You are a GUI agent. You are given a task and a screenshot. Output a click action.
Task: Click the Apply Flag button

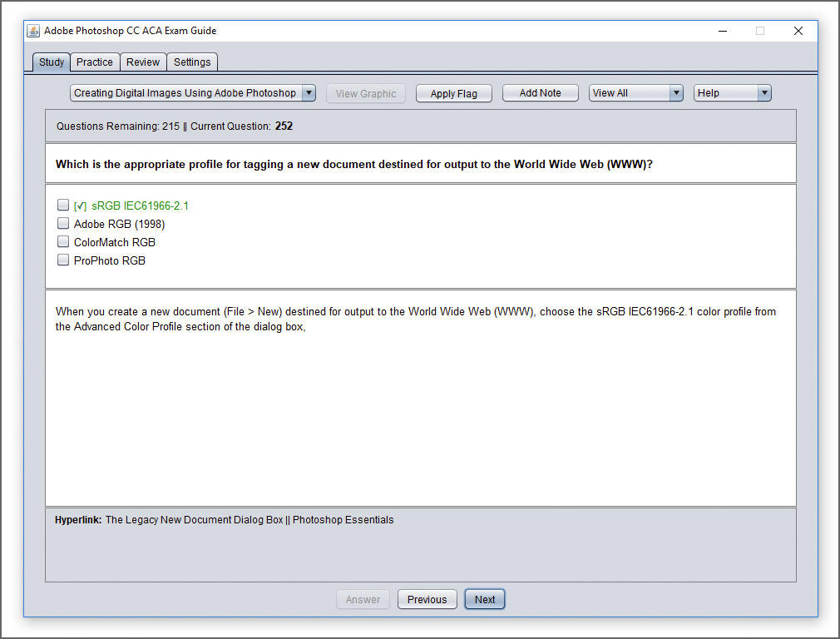[x=454, y=93]
